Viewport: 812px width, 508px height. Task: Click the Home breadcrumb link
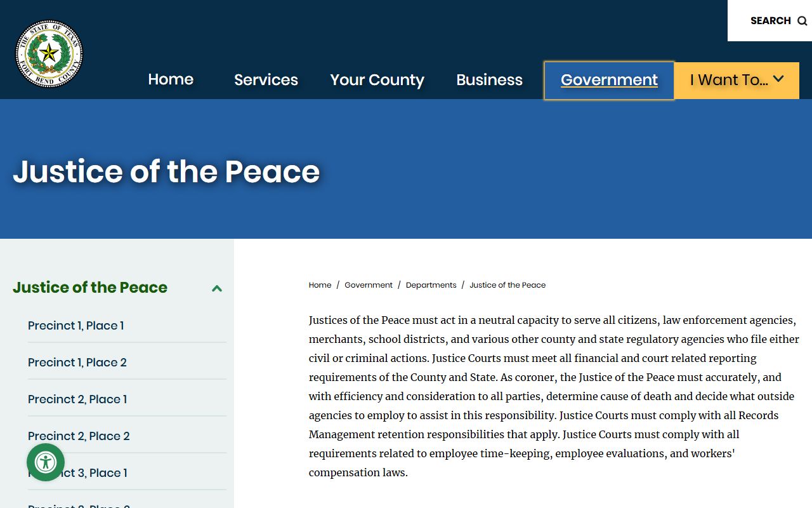point(320,285)
